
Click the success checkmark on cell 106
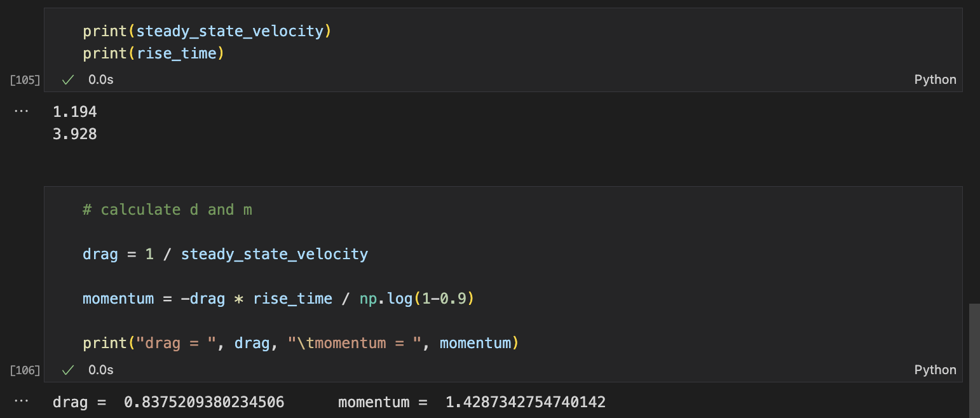[x=68, y=370]
